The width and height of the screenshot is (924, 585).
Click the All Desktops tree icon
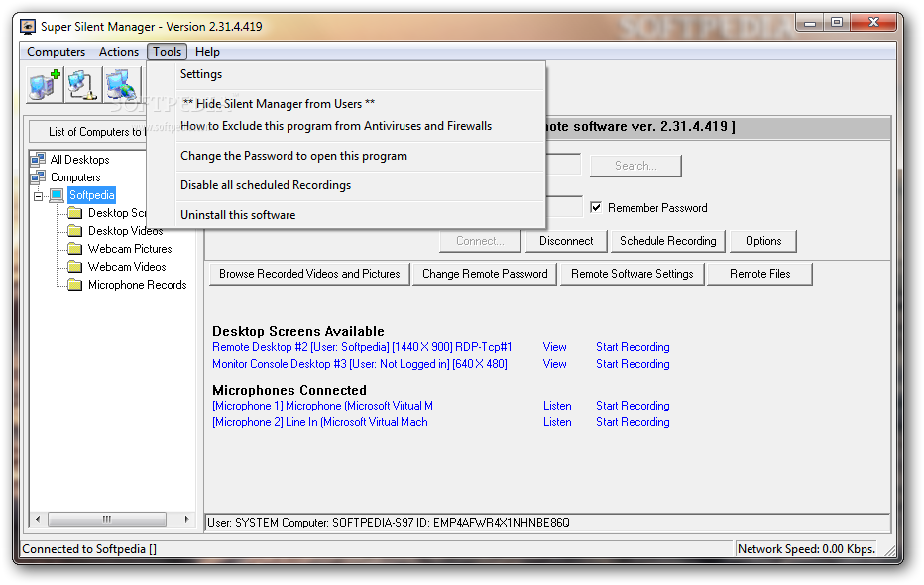click(x=38, y=159)
